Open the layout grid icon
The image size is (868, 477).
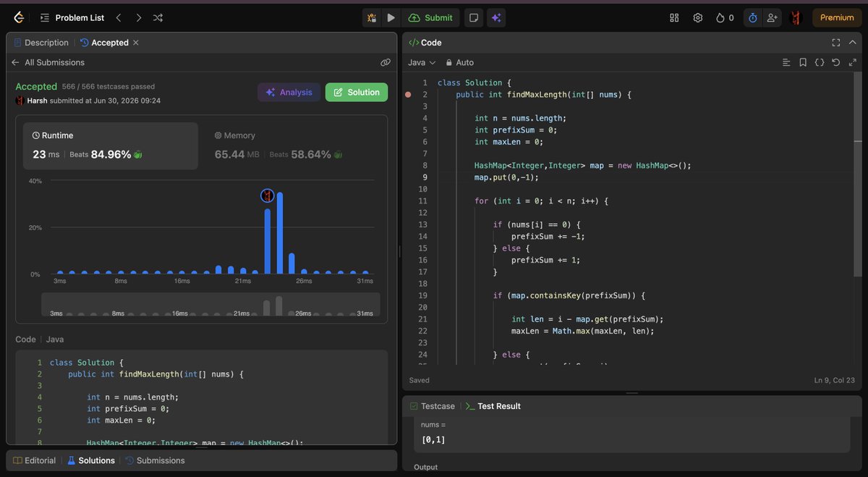tap(674, 17)
